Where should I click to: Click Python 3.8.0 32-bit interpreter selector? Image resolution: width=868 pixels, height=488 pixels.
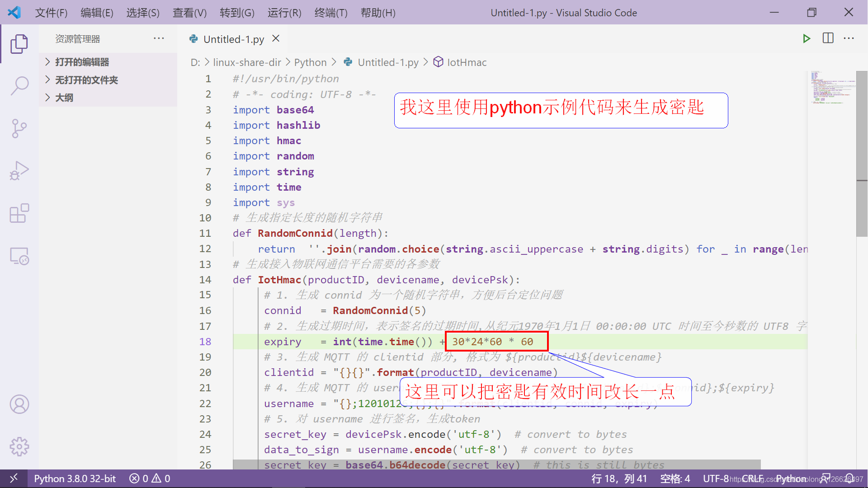pyautogui.click(x=75, y=479)
